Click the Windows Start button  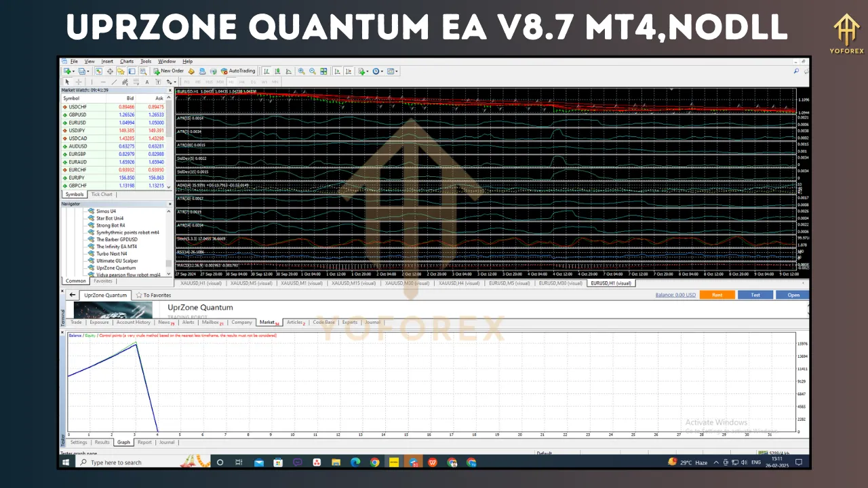click(66, 462)
